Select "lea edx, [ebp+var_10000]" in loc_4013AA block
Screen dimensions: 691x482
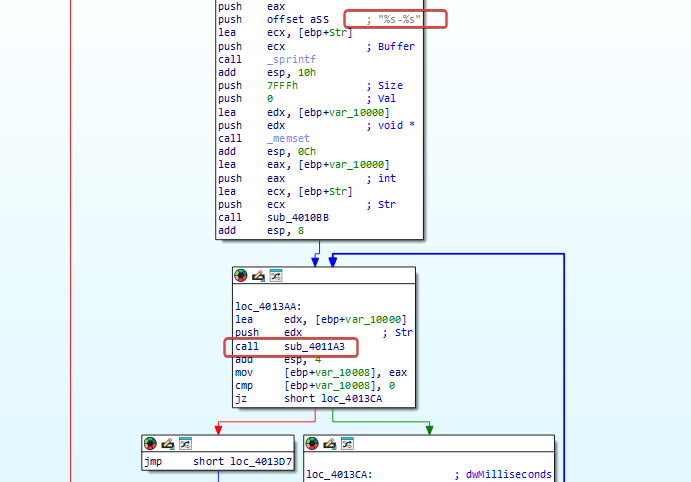pyautogui.click(x=321, y=319)
